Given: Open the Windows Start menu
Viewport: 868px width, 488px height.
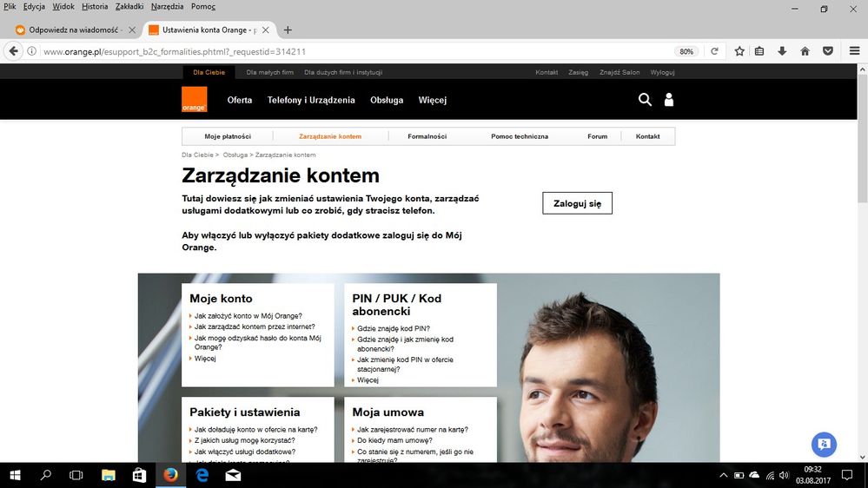Looking at the screenshot, I should coord(15,475).
